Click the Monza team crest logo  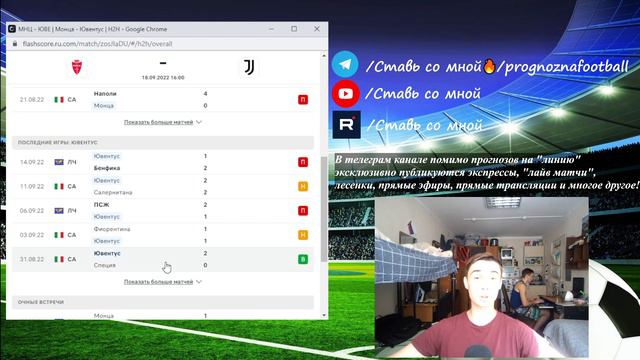pos(77,67)
